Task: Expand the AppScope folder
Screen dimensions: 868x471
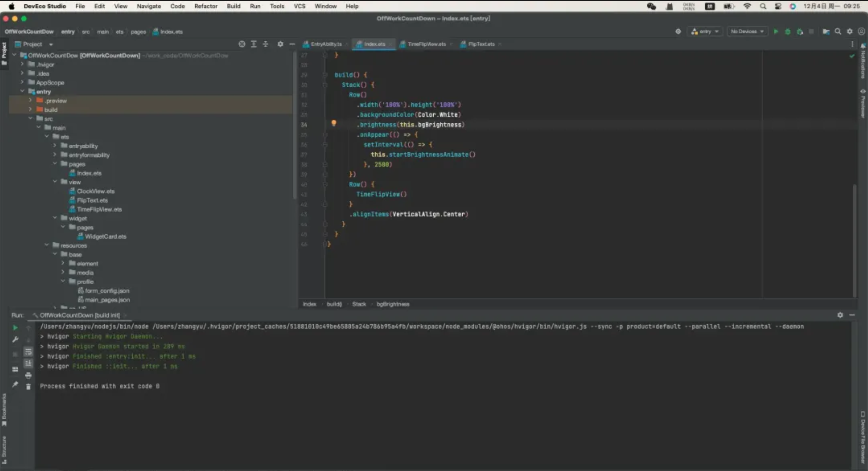Action: tap(22, 82)
